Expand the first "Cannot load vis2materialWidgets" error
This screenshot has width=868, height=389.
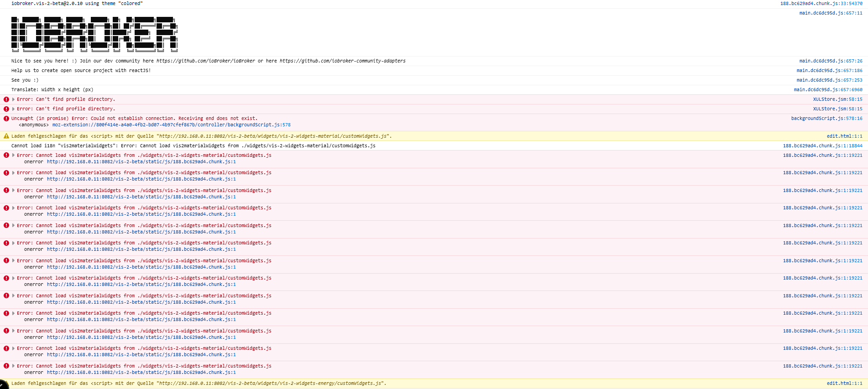click(x=13, y=156)
